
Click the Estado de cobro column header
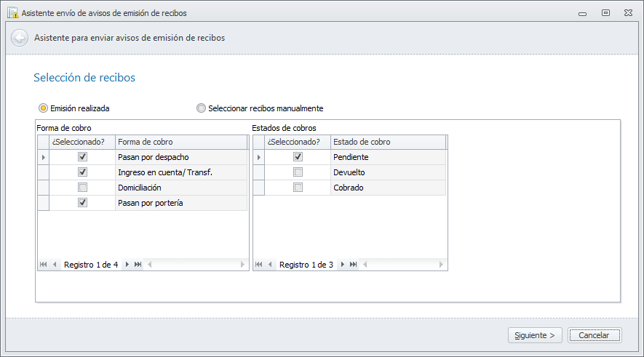(387, 142)
